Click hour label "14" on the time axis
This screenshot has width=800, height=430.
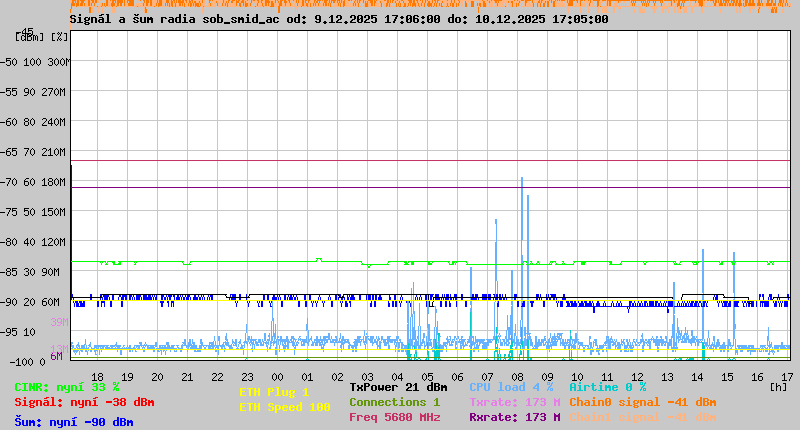coord(697,377)
